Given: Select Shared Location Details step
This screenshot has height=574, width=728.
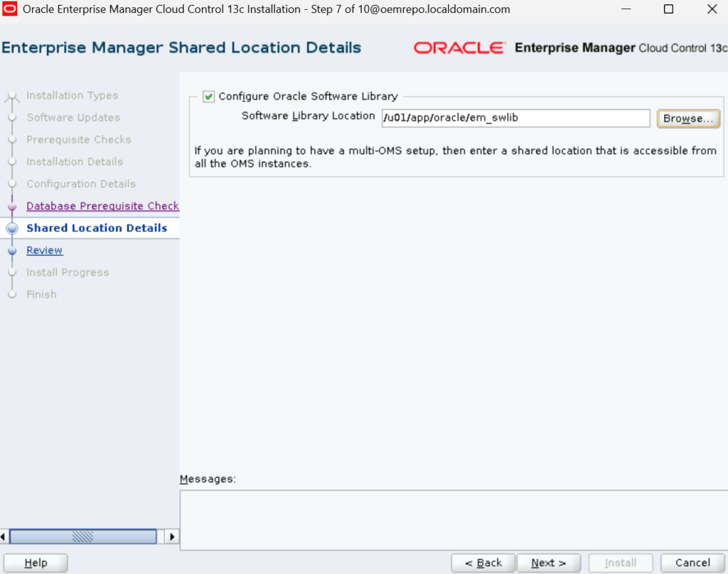Looking at the screenshot, I should (97, 228).
